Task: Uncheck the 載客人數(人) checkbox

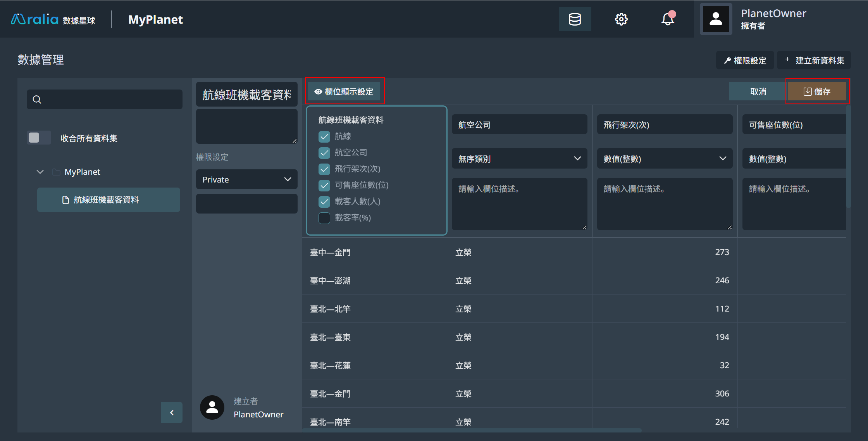Action: 324,202
